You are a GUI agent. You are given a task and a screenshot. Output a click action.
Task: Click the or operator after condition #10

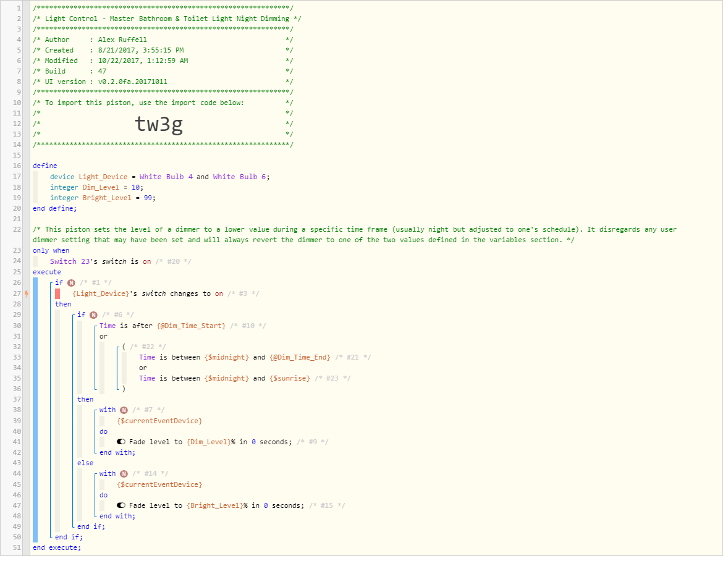103,336
